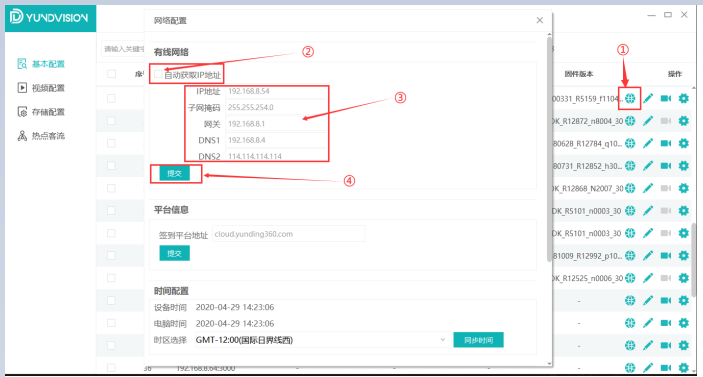Click edit pencil icon in first device row
The image size is (703, 377).
click(x=648, y=98)
